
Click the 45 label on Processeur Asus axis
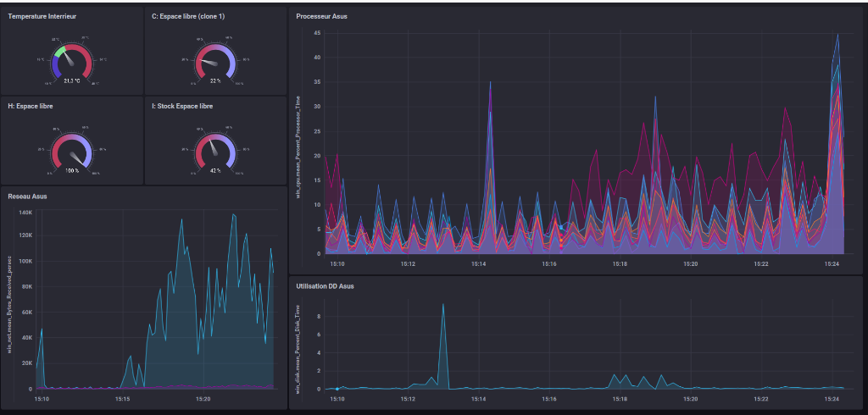point(317,33)
